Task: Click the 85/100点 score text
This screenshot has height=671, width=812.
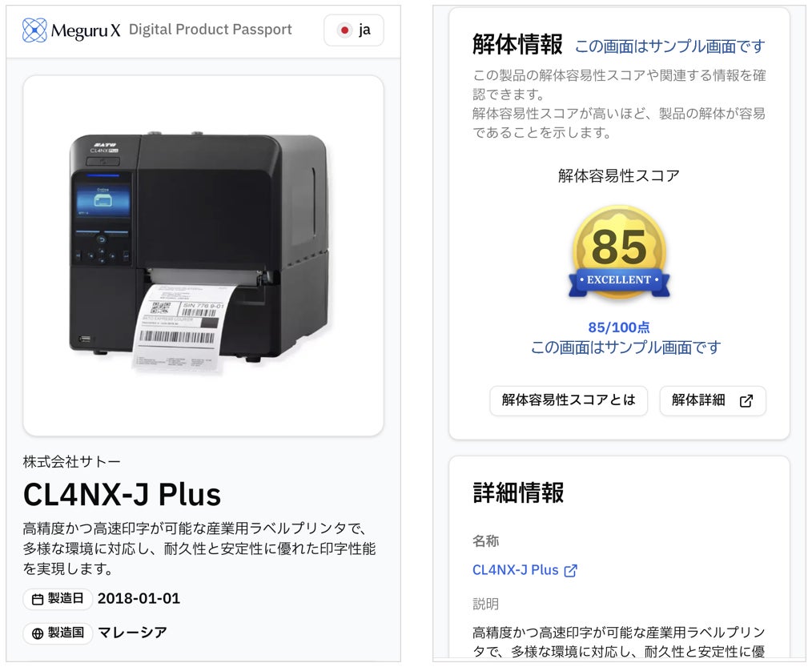Action: (619, 327)
